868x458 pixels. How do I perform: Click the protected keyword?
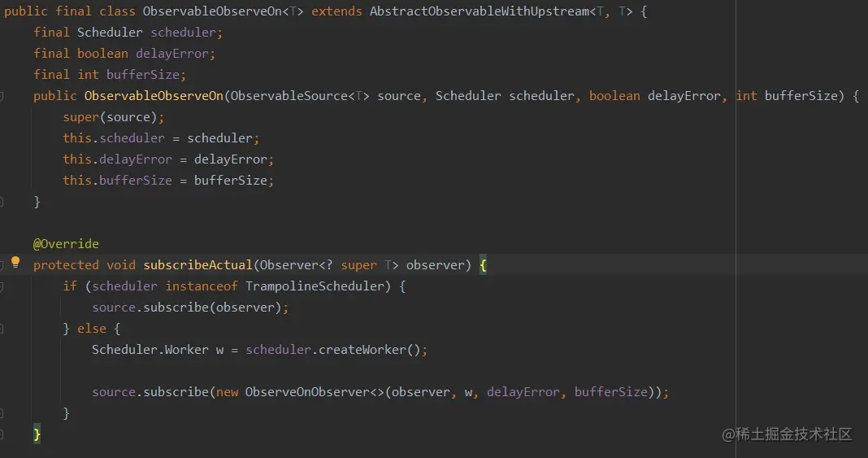coord(66,265)
